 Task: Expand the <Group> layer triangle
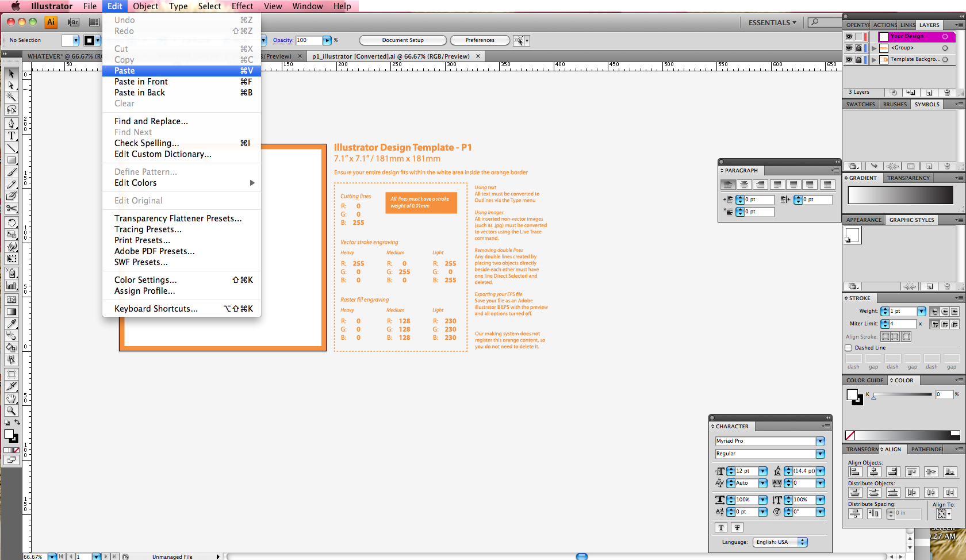[x=874, y=48]
